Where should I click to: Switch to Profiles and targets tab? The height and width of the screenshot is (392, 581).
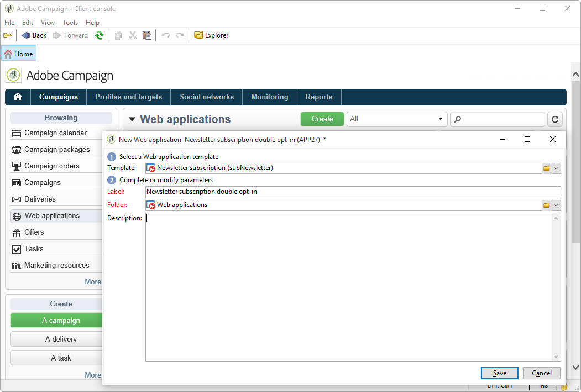tap(129, 97)
